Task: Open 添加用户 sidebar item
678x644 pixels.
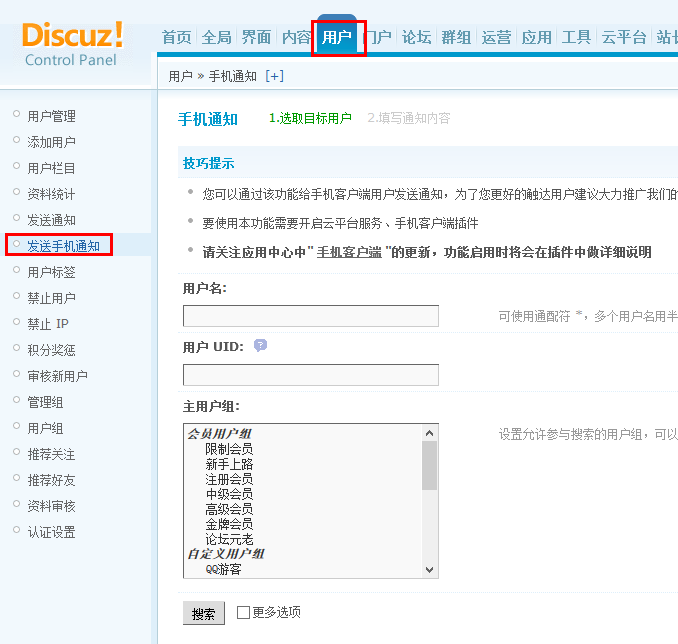Action: [x=51, y=142]
